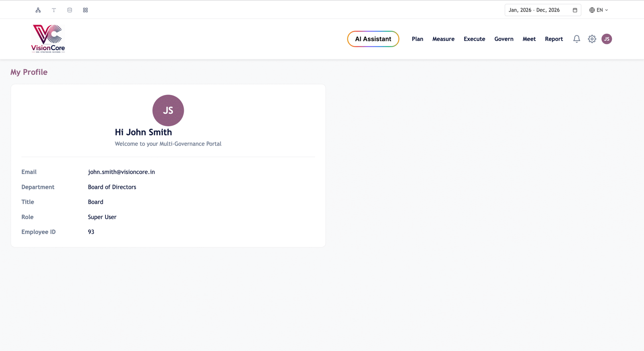The height and width of the screenshot is (351, 644).
Task: Click the calendar icon in date range
Action: pos(575,10)
